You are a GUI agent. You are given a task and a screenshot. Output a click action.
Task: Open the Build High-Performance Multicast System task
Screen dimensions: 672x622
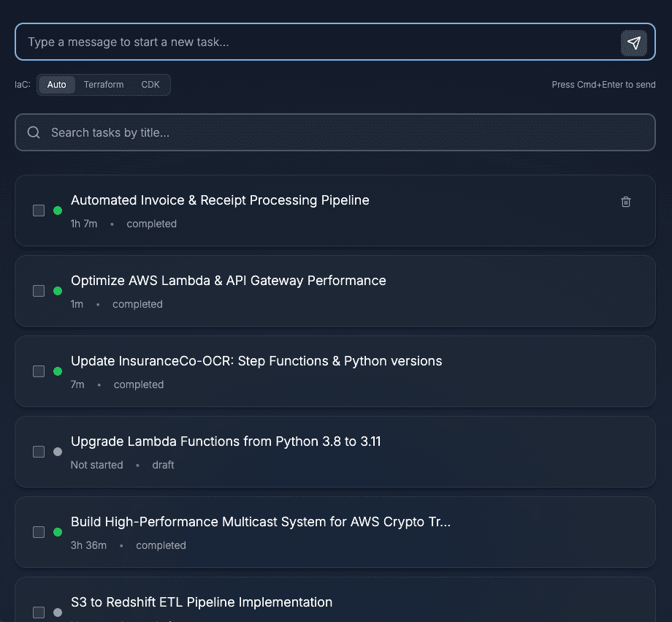pos(261,521)
